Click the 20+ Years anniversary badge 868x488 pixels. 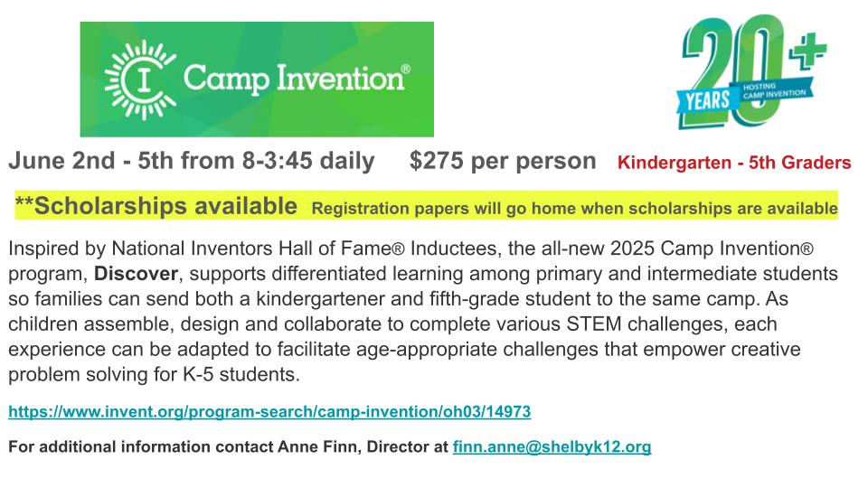pyautogui.click(x=751, y=72)
